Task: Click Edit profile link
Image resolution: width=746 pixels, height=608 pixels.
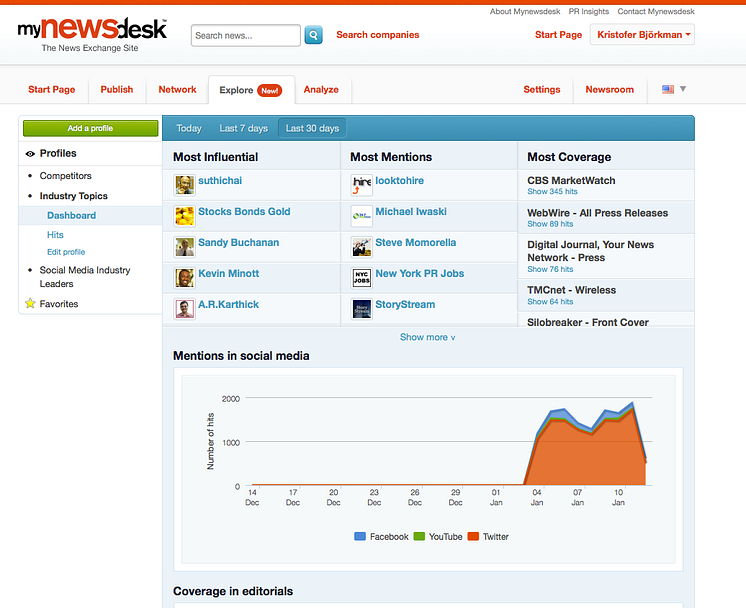Action: (66, 252)
